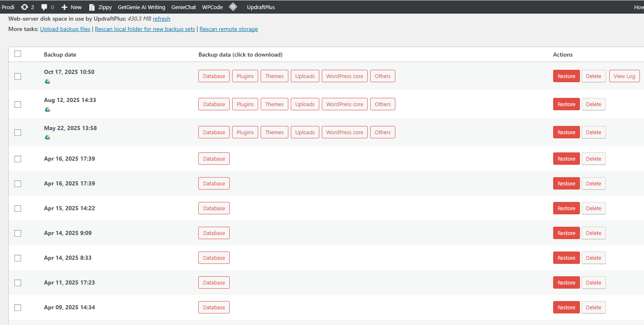Click the diamond icon beside WPCode
The image size is (644, 325).
pyautogui.click(x=233, y=7)
